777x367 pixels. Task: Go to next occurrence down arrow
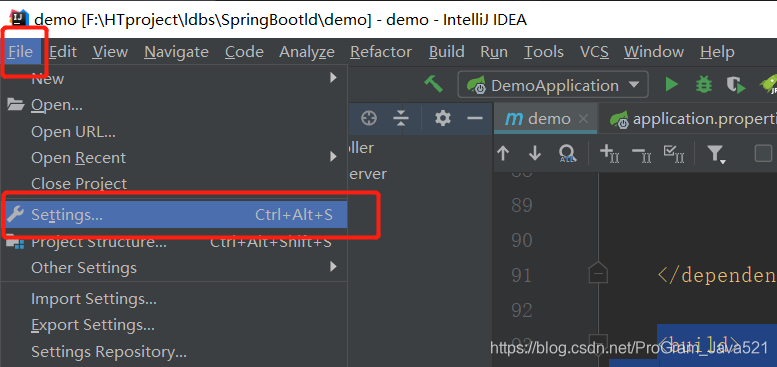click(535, 154)
